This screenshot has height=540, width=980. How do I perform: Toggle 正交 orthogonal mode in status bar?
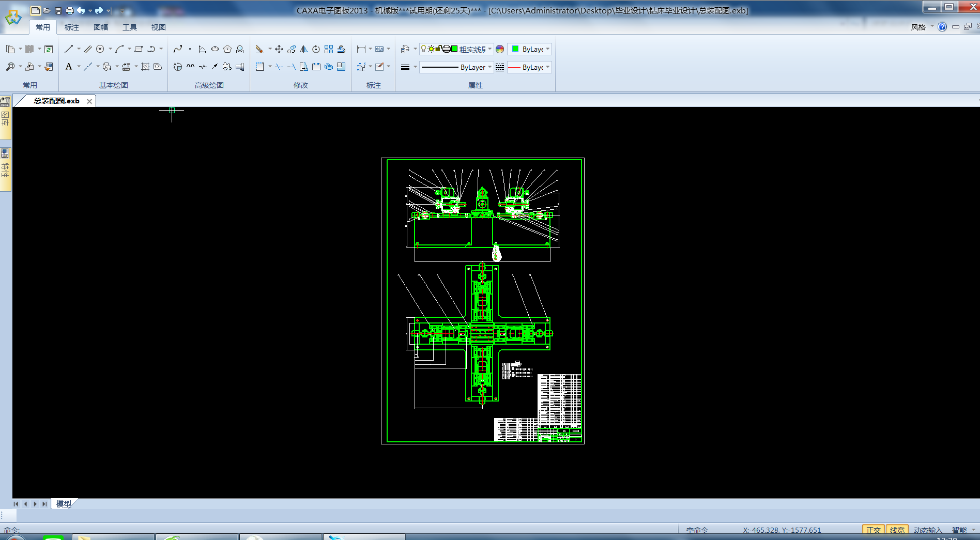tap(873, 530)
